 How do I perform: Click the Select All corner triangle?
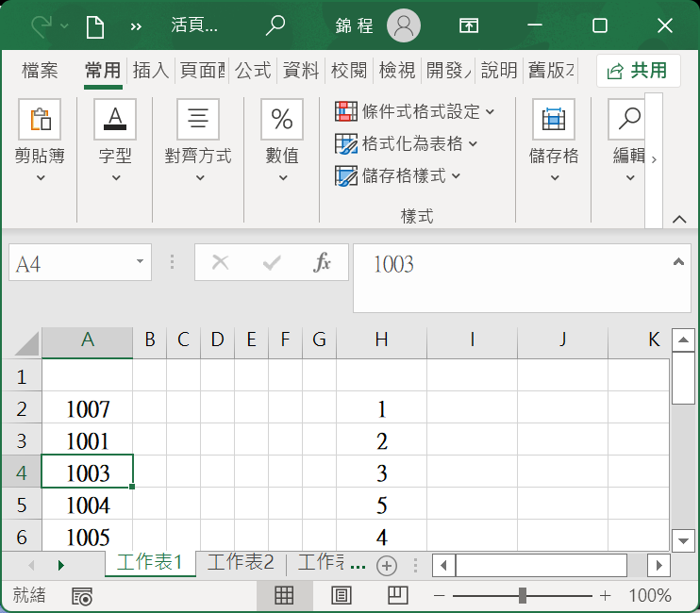tap(26, 343)
